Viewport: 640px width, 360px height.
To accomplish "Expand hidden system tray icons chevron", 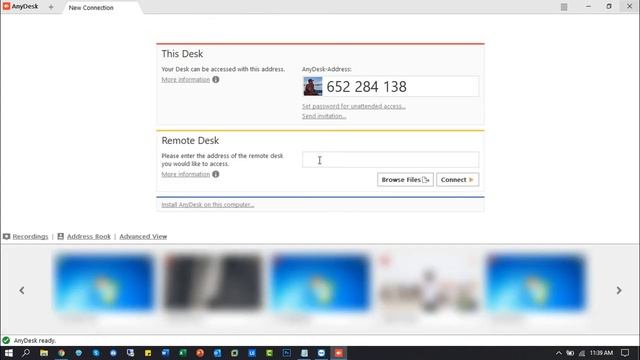I will point(559,353).
